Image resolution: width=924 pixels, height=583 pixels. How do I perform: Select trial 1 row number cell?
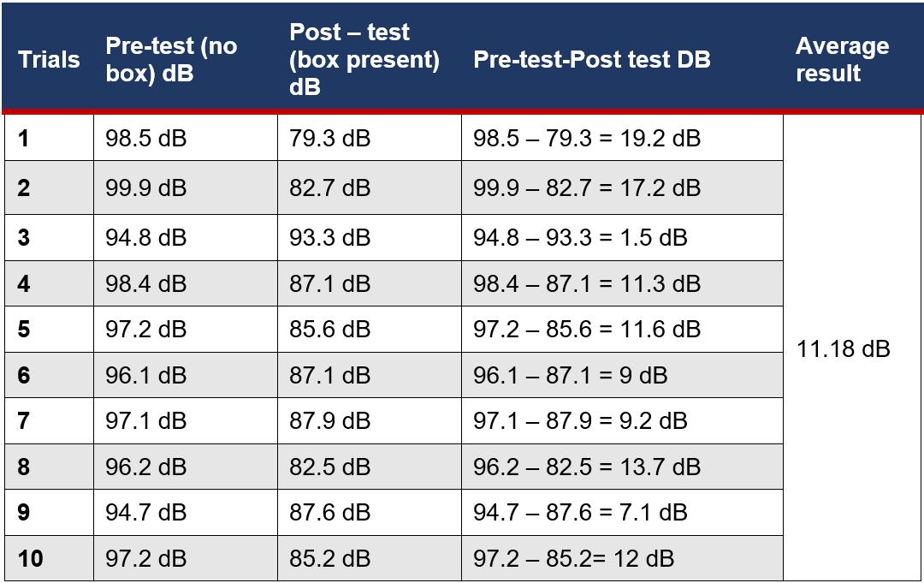point(24,139)
